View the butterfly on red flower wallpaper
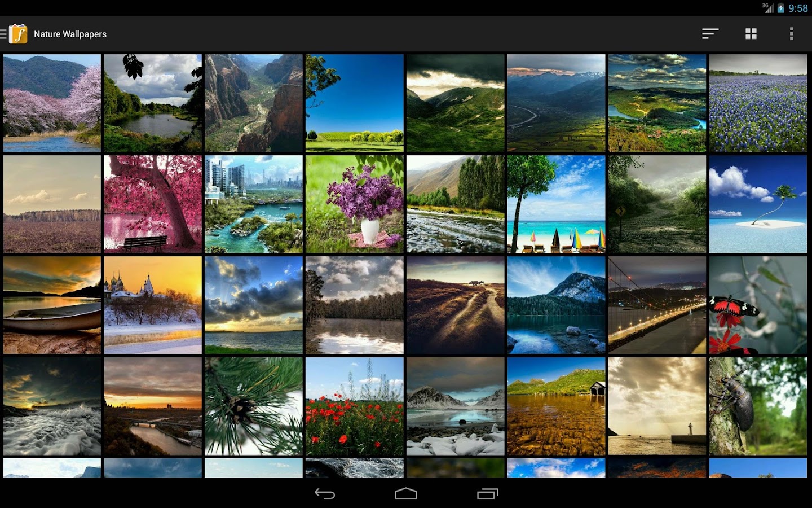The image size is (812, 508). click(757, 305)
